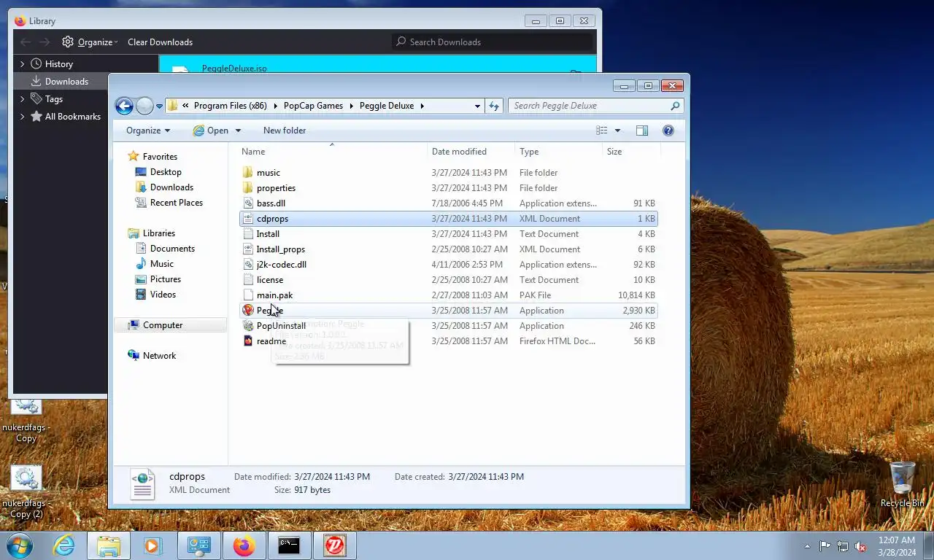Select the readme HTML file icon
The height and width of the screenshot is (560, 934).
click(x=248, y=341)
